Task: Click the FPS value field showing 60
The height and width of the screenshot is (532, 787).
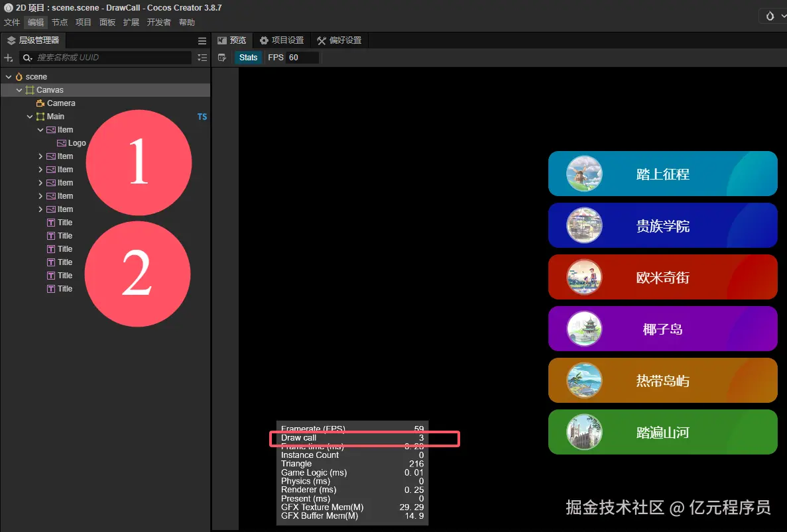Action: [302, 58]
